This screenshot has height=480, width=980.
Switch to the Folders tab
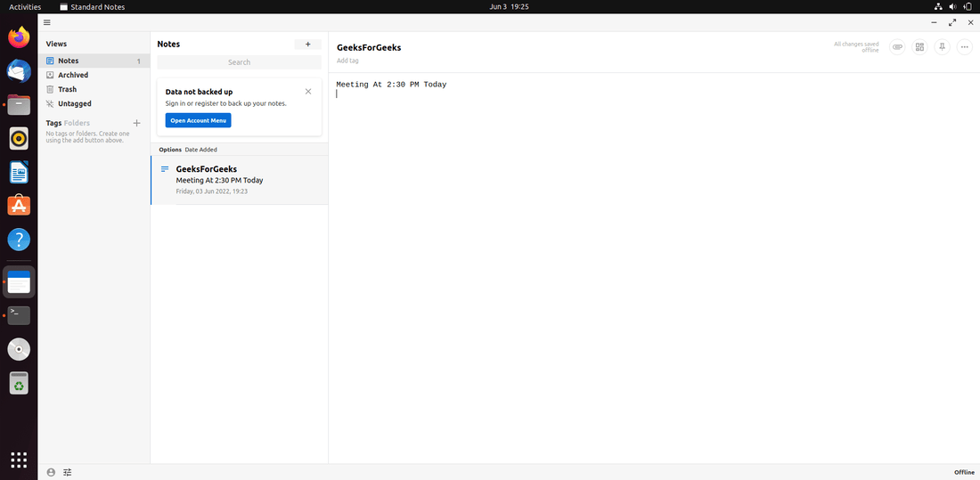click(x=77, y=123)
